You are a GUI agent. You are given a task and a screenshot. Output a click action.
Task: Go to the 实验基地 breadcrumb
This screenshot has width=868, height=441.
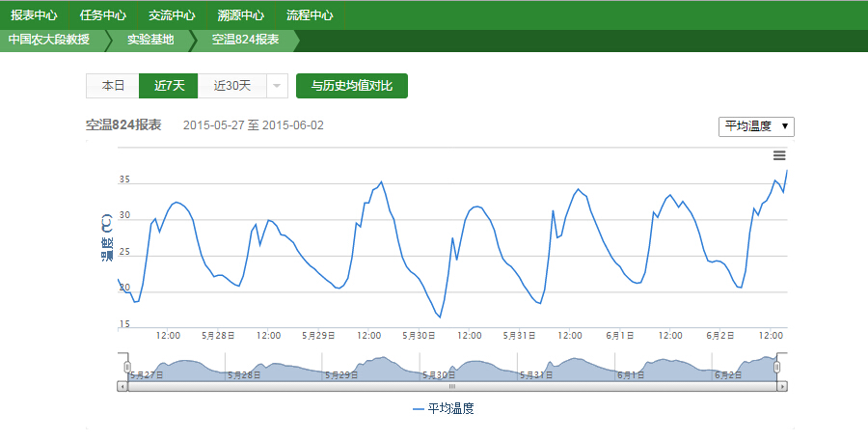(150, 40)
